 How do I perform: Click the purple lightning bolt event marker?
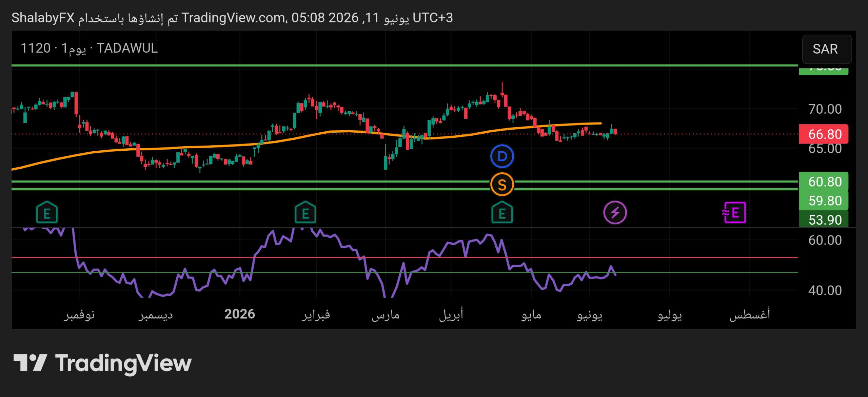(x=615, y=213)
